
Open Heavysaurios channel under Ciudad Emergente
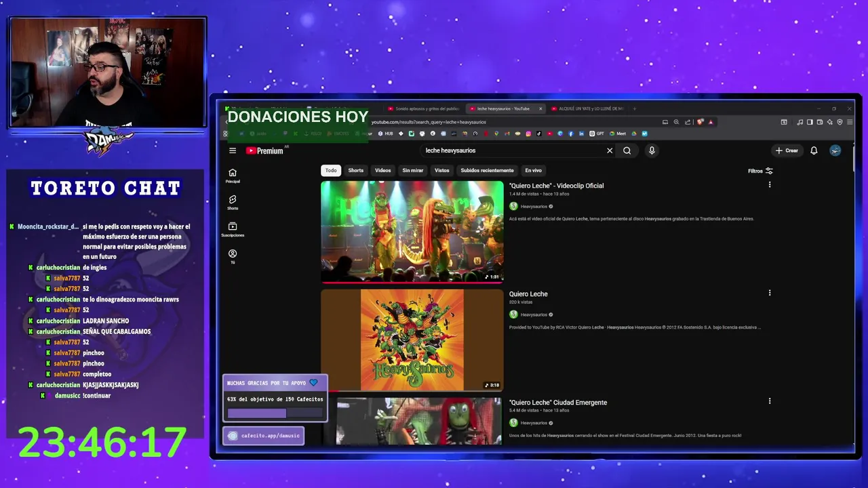pyautogui.click(x=534, y=424)
